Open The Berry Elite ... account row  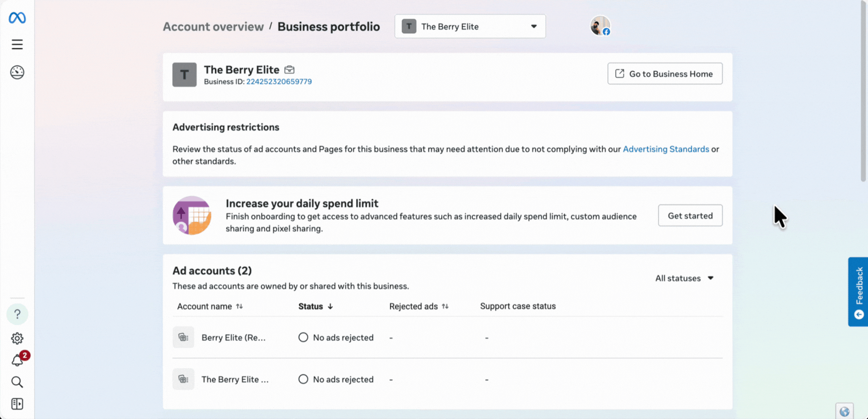click(447, 379)
